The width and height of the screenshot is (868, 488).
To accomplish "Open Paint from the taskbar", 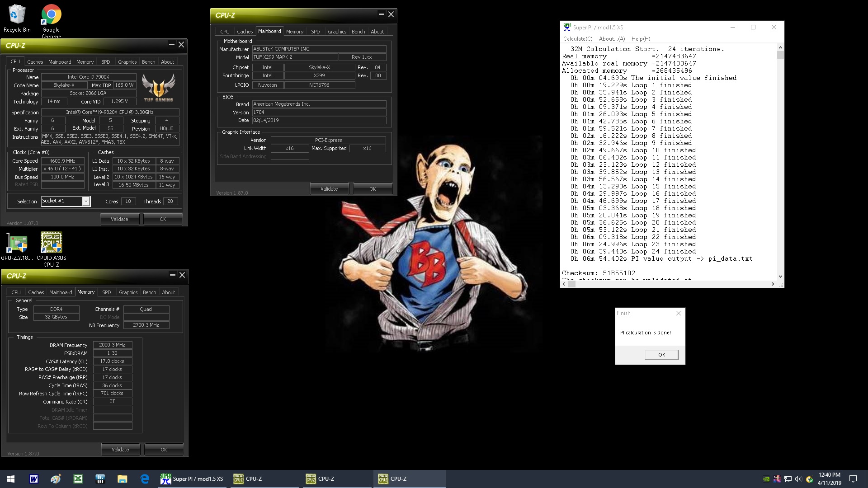I will click(x=56, y=479).
